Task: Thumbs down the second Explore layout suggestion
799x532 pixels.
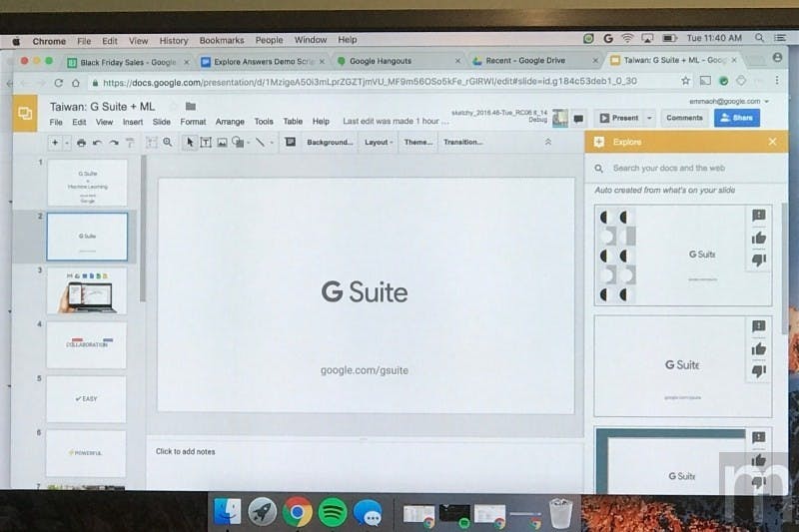Action: click(x=759, y=371)
